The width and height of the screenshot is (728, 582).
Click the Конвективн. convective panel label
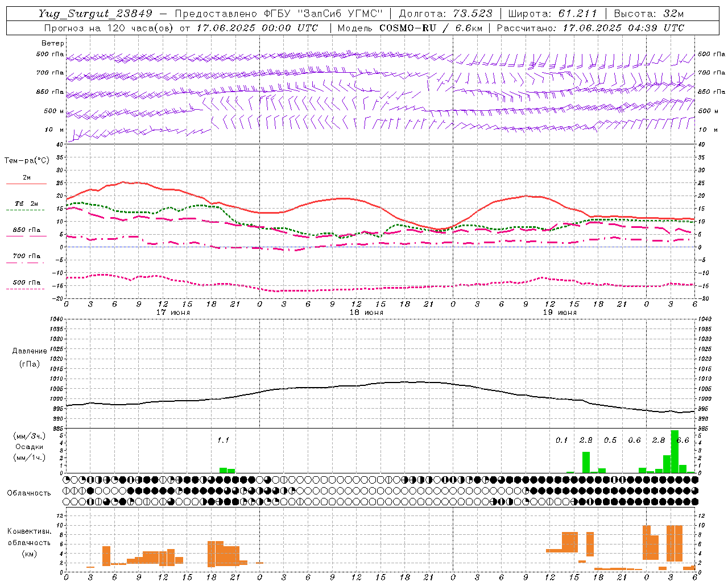pyautogui.click(x=30, y=531)
